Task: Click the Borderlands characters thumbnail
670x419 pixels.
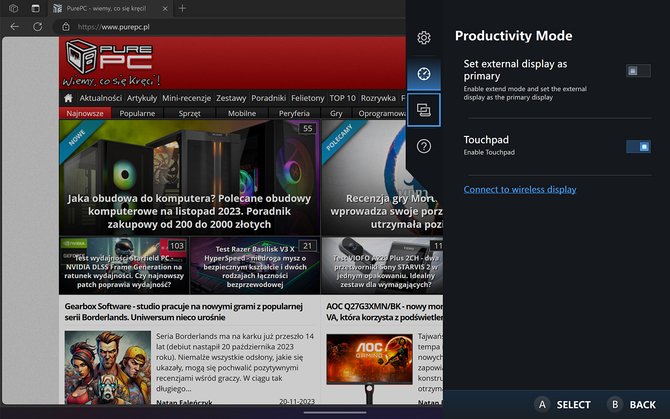Action: click(x=108, y=367)
